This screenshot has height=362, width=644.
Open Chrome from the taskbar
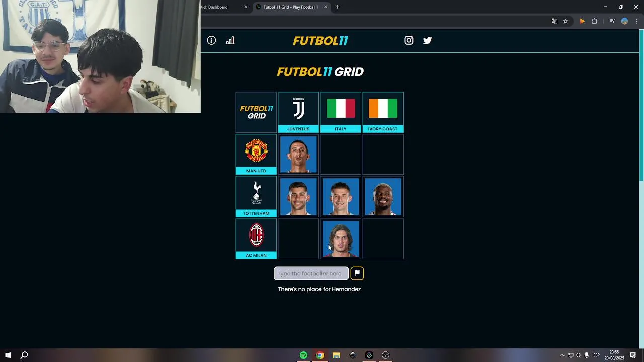click(x=320, y=355)
